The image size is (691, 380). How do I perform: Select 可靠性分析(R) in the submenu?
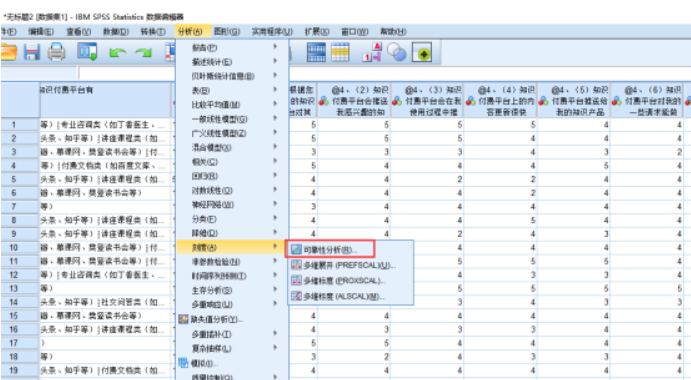330,250
